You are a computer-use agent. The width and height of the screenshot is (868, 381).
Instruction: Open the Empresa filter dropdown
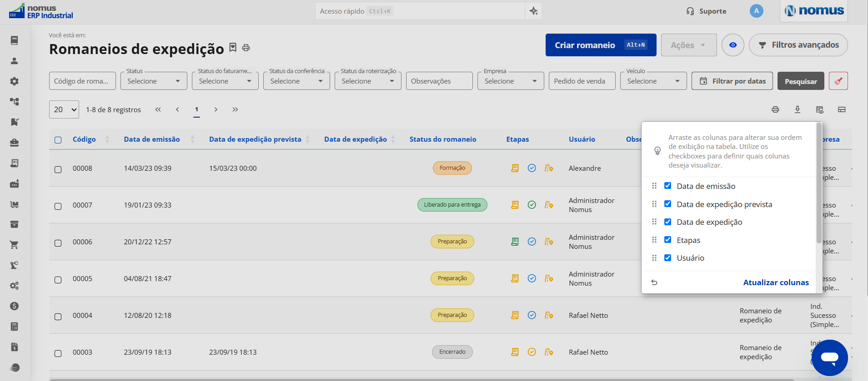pyautogui.click(x=511, y=81)
